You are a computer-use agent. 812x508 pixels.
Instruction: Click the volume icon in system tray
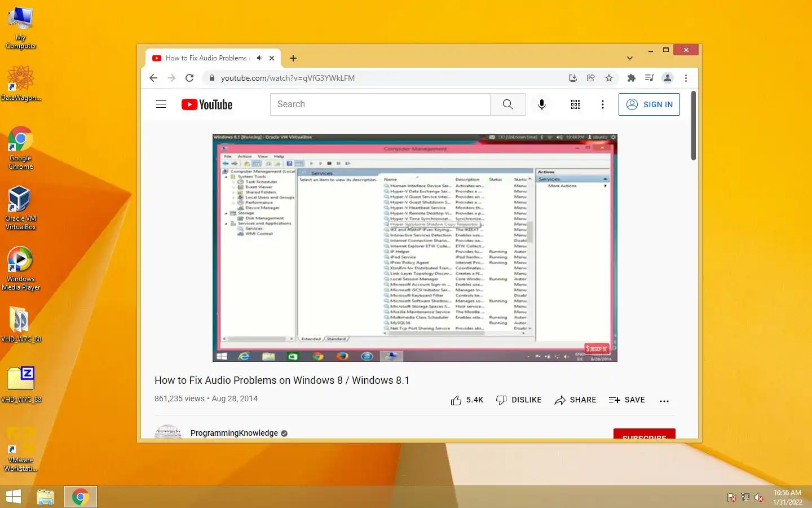[x=760, y=497]
